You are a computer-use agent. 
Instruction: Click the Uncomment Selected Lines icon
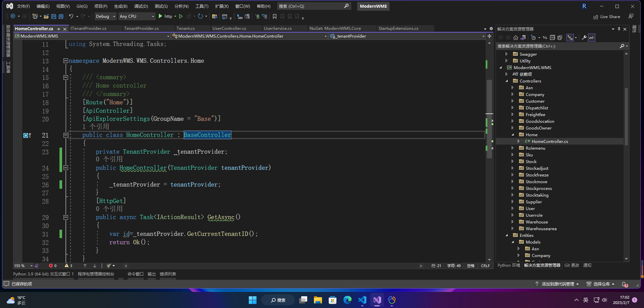[x=265, y=16]
